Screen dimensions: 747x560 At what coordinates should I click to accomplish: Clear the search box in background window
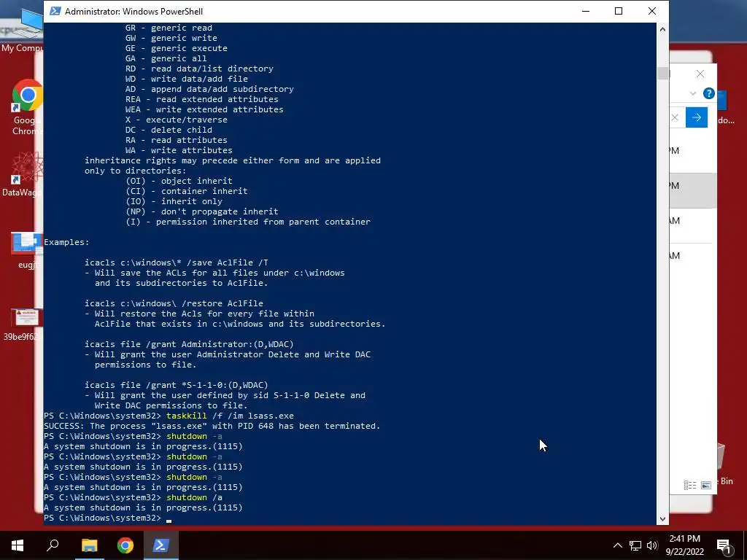click(675, 117)
